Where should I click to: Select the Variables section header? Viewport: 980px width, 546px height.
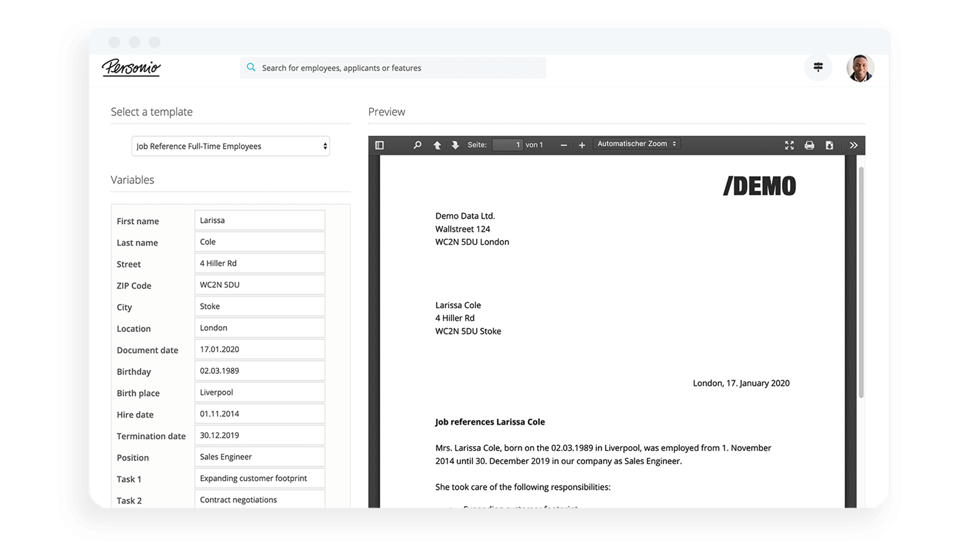[133, 179]
